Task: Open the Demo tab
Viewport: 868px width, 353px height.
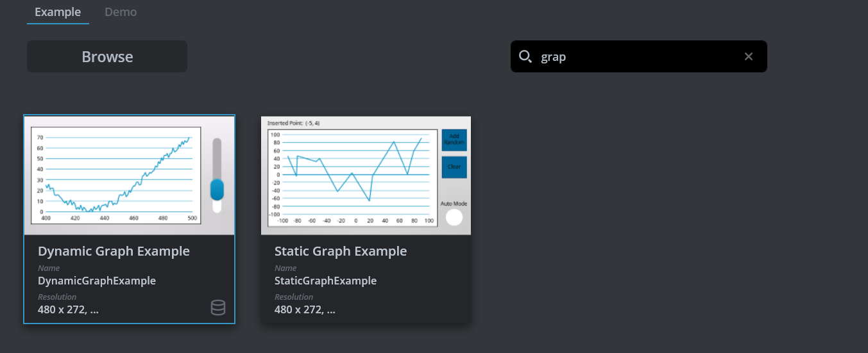Action: click(121, 12)
